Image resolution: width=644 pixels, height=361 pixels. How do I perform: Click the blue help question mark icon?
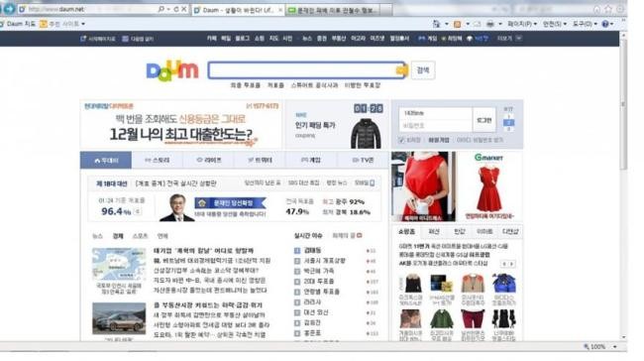click(605, 24)
